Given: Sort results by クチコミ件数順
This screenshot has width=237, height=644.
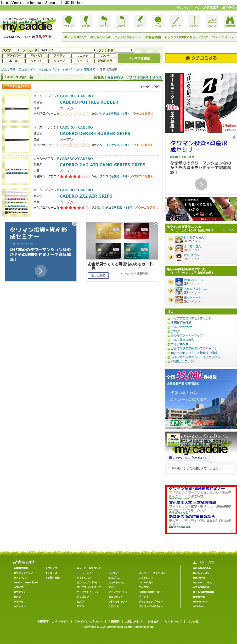Looking at the screenshot, I should 138,77.
